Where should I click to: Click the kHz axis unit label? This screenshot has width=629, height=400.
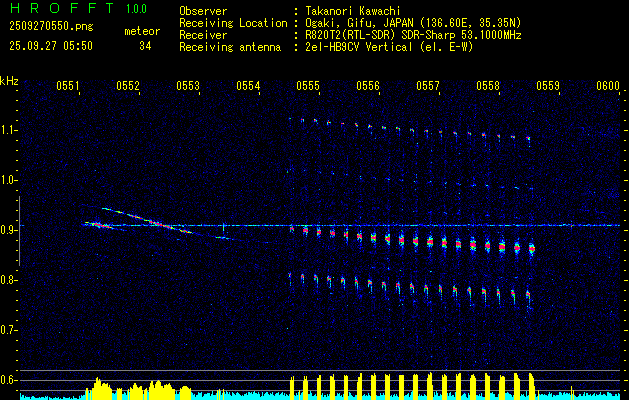click(9, 81)
